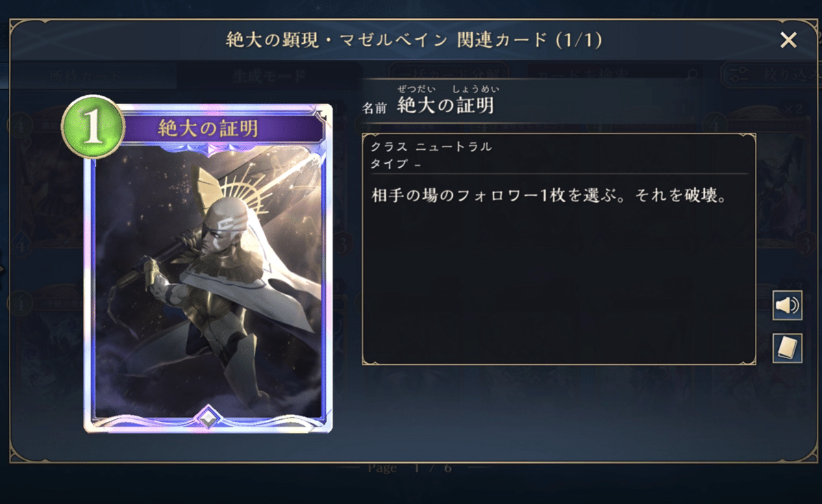Close the related card dialog with X
822x504 pixels.
tap(788, 41)
